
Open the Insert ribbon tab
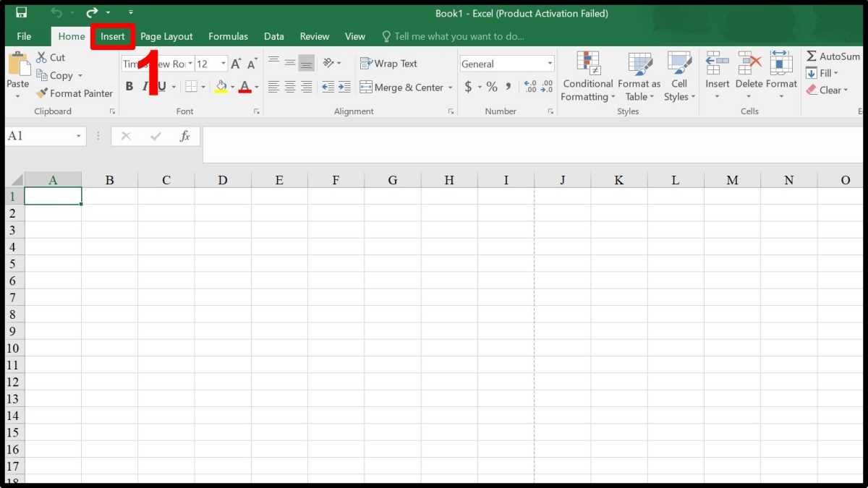112,36
